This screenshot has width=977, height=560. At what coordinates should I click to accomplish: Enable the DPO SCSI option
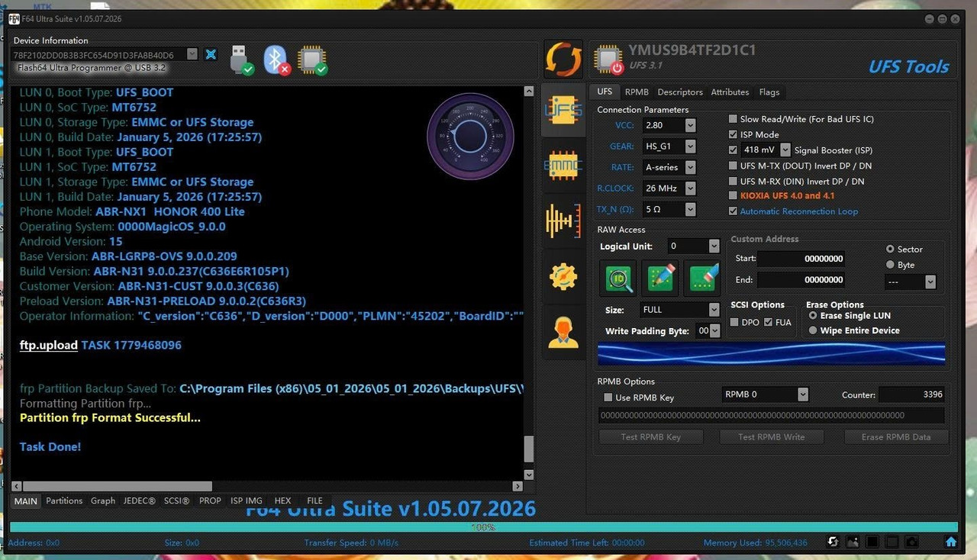(735, 323)
